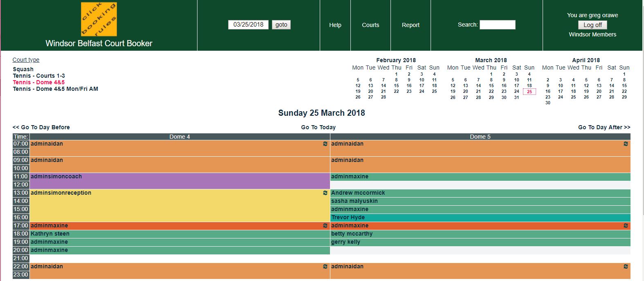The height and width of the screenshot is (281, 644).
Task: Click repeat icon on Dome 4 22:00 booking
Action: click(325, 267)
